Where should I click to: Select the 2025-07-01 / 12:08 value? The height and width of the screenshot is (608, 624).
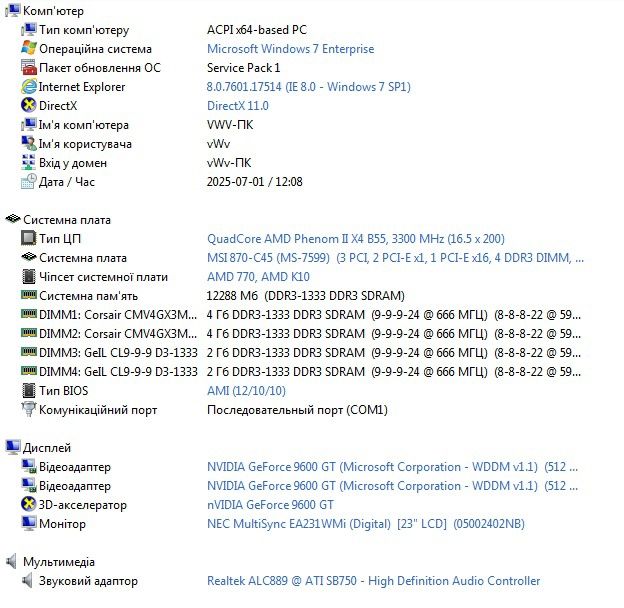click(x=255, y=181)
